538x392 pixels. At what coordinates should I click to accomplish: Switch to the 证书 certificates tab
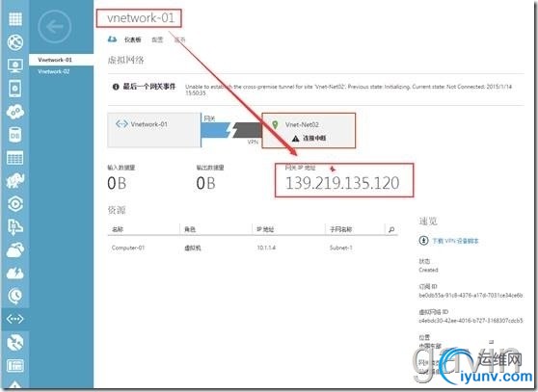[x=179, y=39]
